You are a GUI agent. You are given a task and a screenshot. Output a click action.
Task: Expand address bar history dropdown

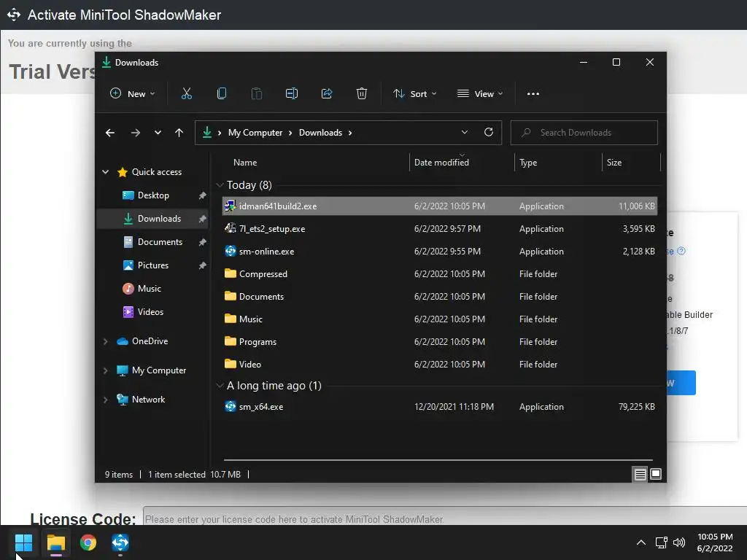(465, 133)
